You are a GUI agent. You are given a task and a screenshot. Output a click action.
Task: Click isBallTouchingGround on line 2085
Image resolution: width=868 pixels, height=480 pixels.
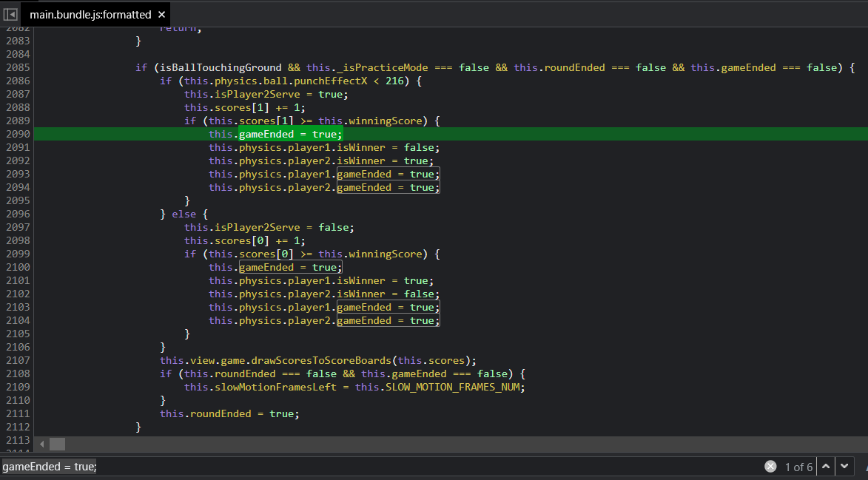pos(218,67)
